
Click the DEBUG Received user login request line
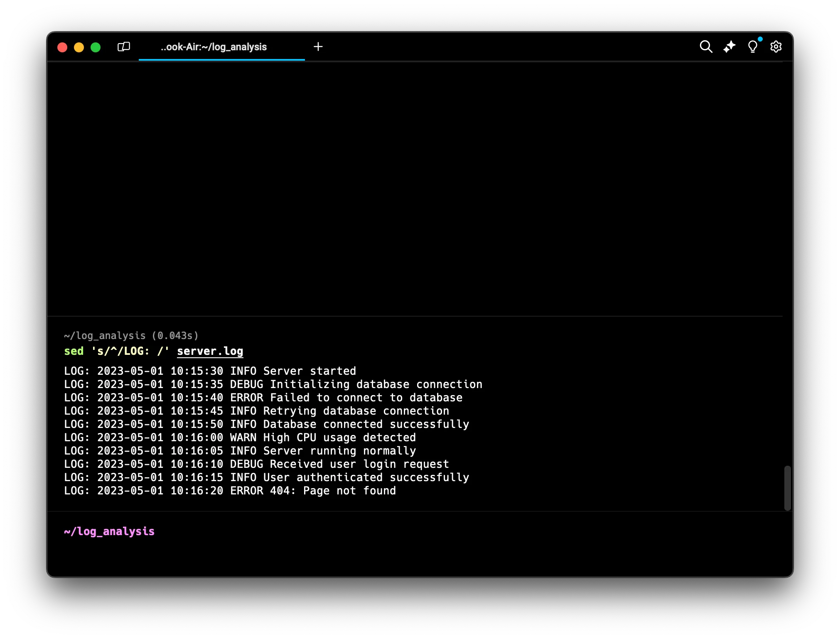tap(256, 464)
